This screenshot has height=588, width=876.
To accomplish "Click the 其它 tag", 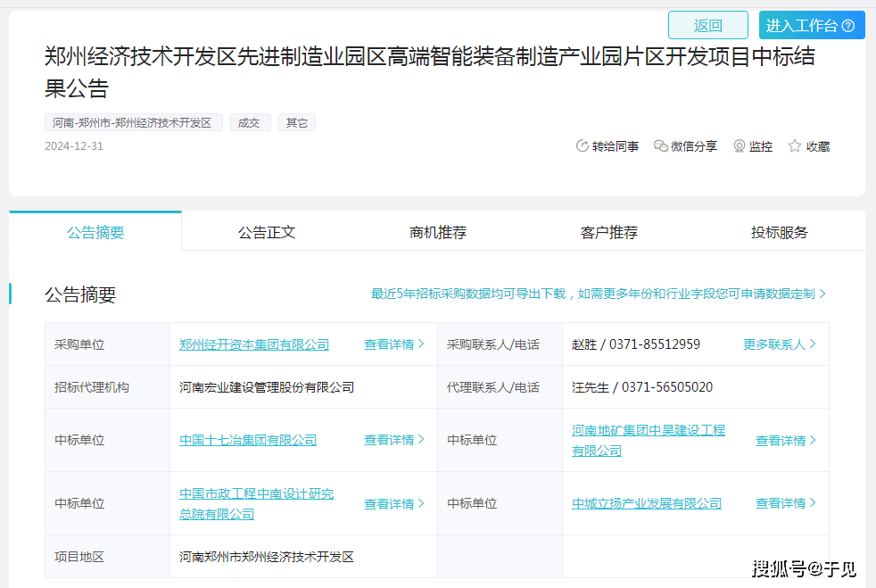I will [297, 122].
